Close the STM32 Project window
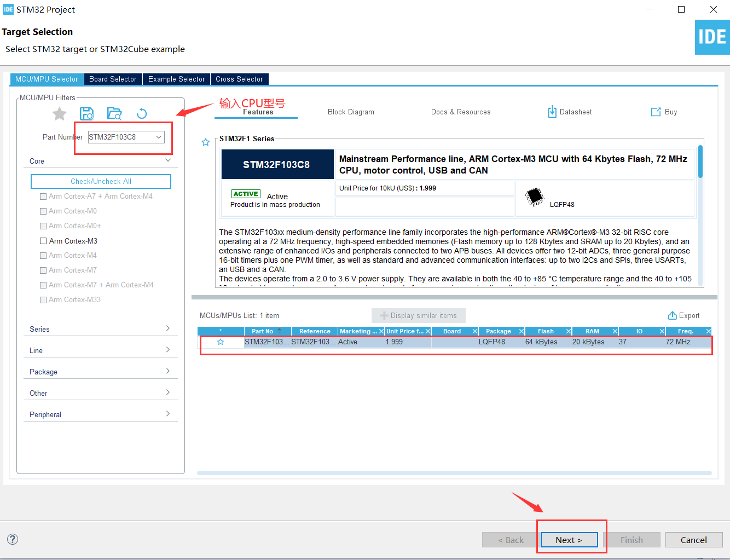The height and width of the screenshot is (560, 730). coord(714,9)
